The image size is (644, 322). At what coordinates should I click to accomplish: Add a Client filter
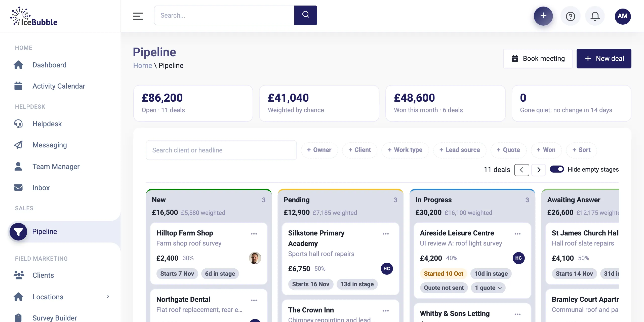click(x=359, y=150)
